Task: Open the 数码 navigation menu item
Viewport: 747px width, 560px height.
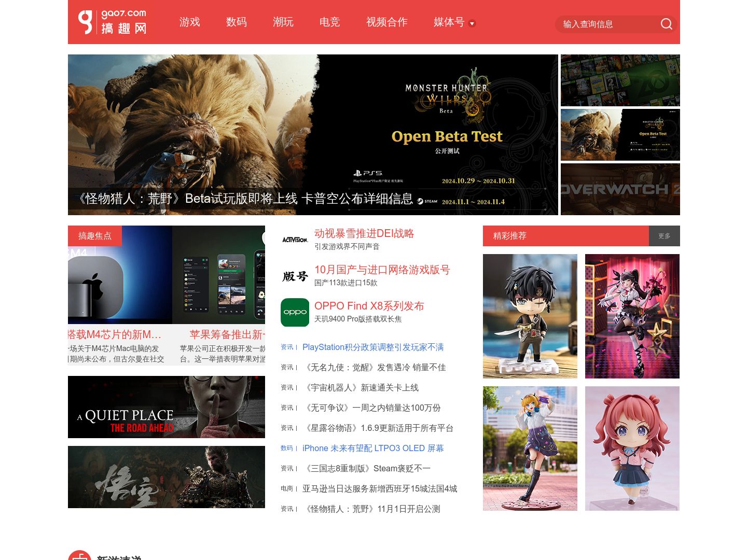Action: pyautogui.click(x=237, y=22)
